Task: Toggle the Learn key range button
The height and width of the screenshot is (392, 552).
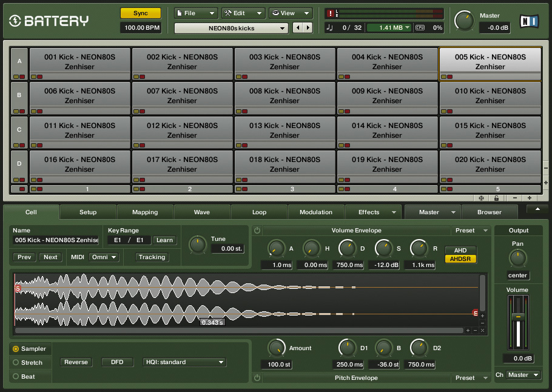Action: point(164,240)
